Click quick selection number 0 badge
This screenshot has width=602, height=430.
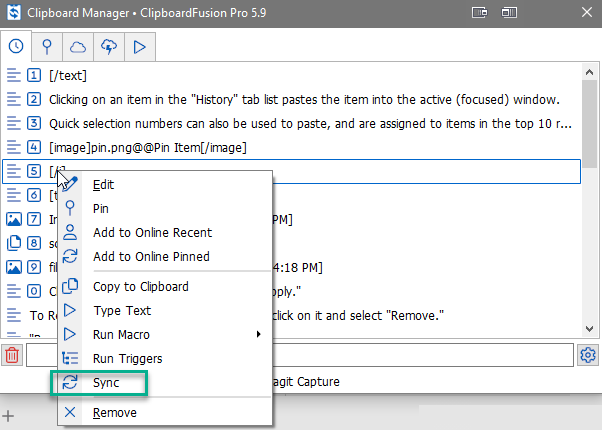pyautogui.click(x=34, y=291)
